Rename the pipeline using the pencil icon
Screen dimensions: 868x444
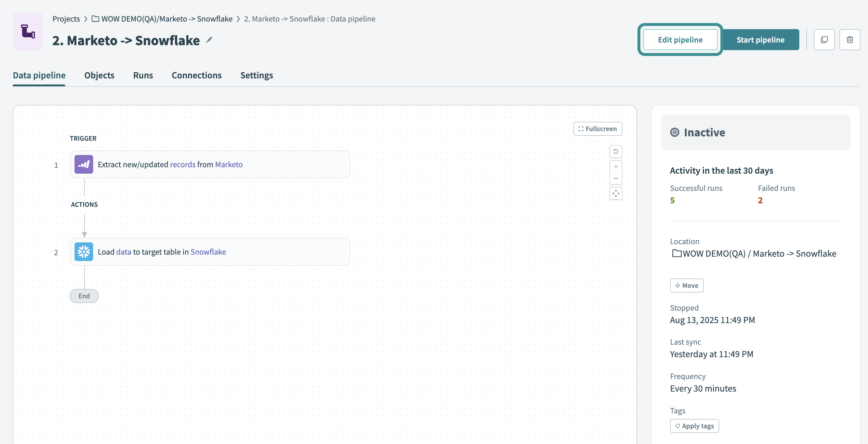point(210,40)
